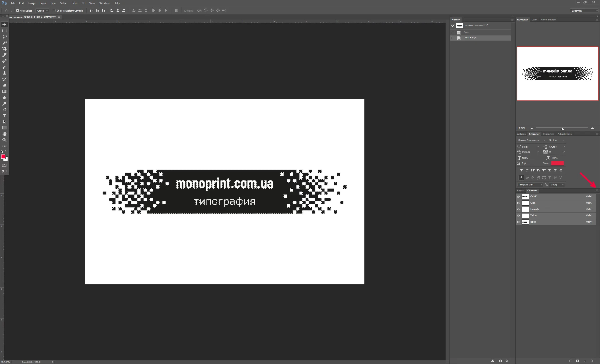Hide the Black channel visibility eye
600x364 pixels.
click(x=518, y=222)
